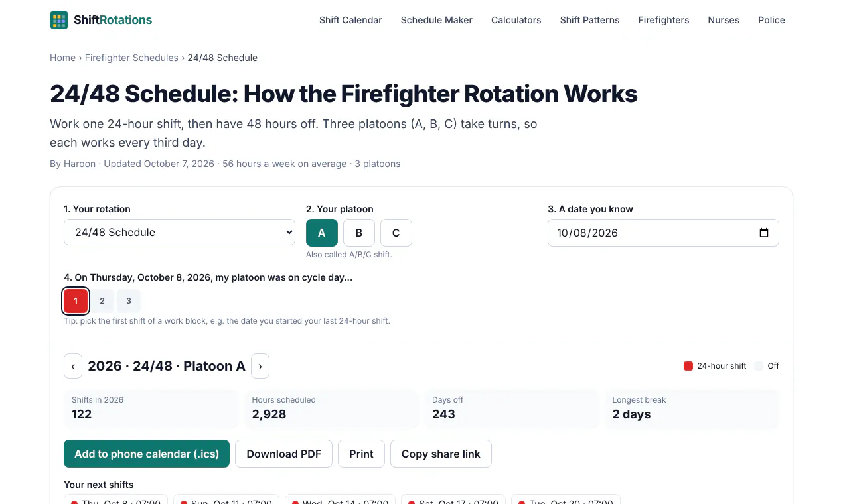Click the Print button
The height and width of the screenshot is (504, 843).
[x=362, y=454]
